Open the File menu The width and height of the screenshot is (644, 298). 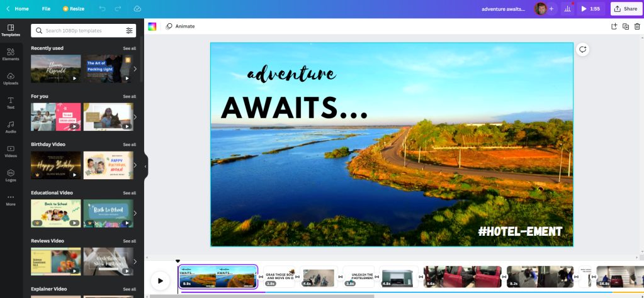[46, 9]
